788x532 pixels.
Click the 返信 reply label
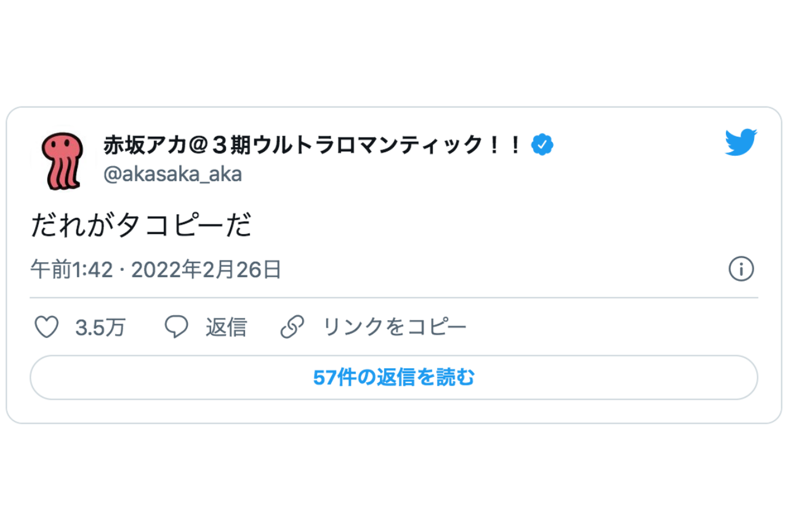coord(227,328)
